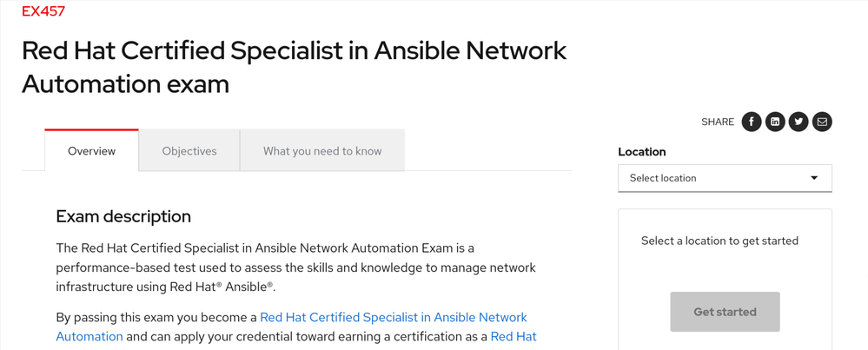Switch to the Overview tab
The width and height of the screenshot is (868, 350).
pos(91,151)
